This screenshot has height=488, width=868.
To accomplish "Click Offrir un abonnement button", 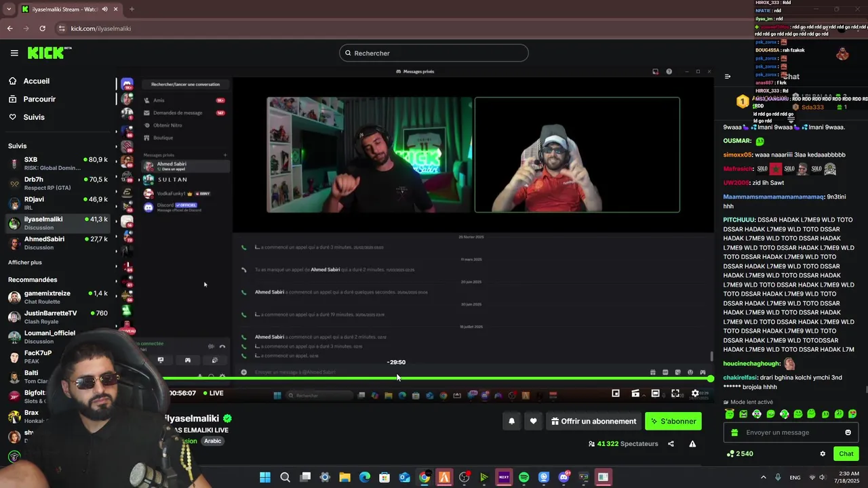I will coord(594,421).
